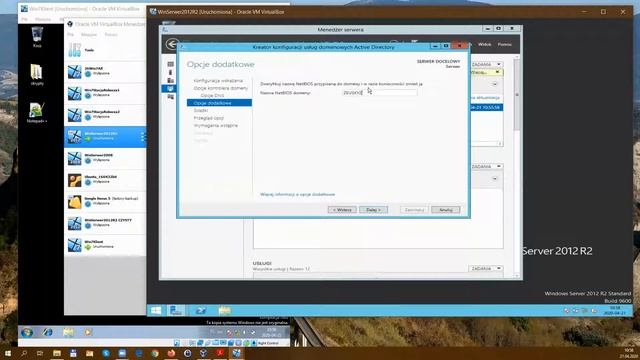
Task: Open middle ZADANIA dropdown in Server Manager
Action: pyautogui.click(x=486, y=167)
